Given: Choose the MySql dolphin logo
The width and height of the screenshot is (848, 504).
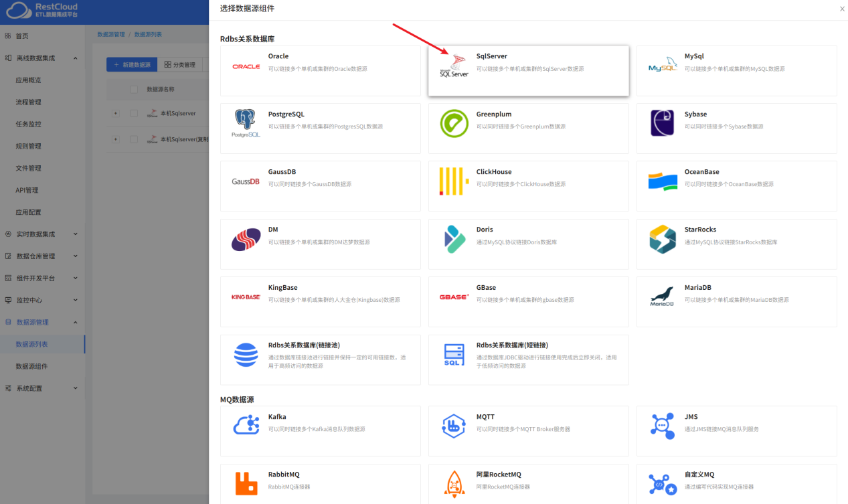Looking at the screenshot, I should coord(663,66).
